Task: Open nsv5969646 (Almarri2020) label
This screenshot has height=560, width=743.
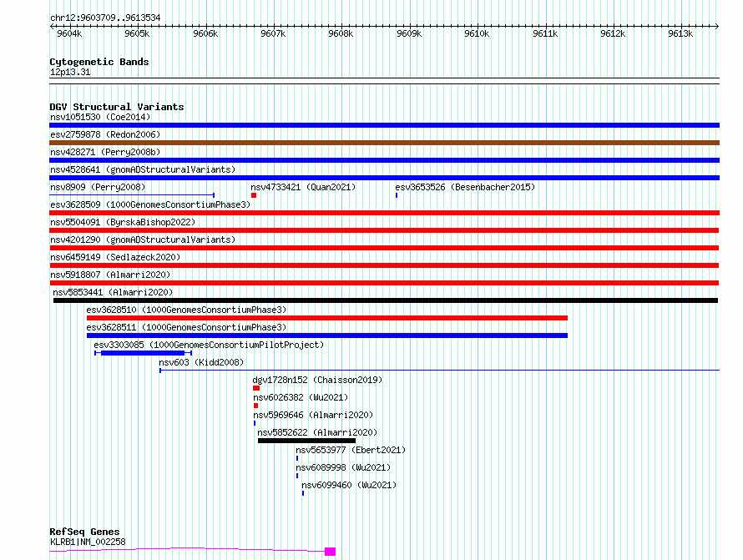Action: tap(313, 415)
